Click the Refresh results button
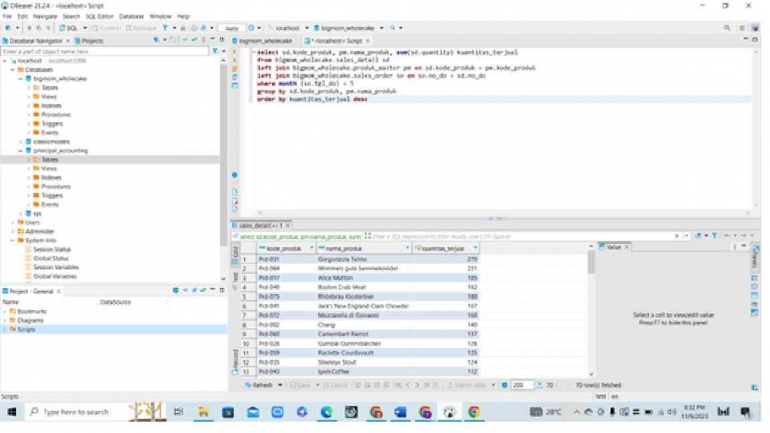 tap(259, 385)
